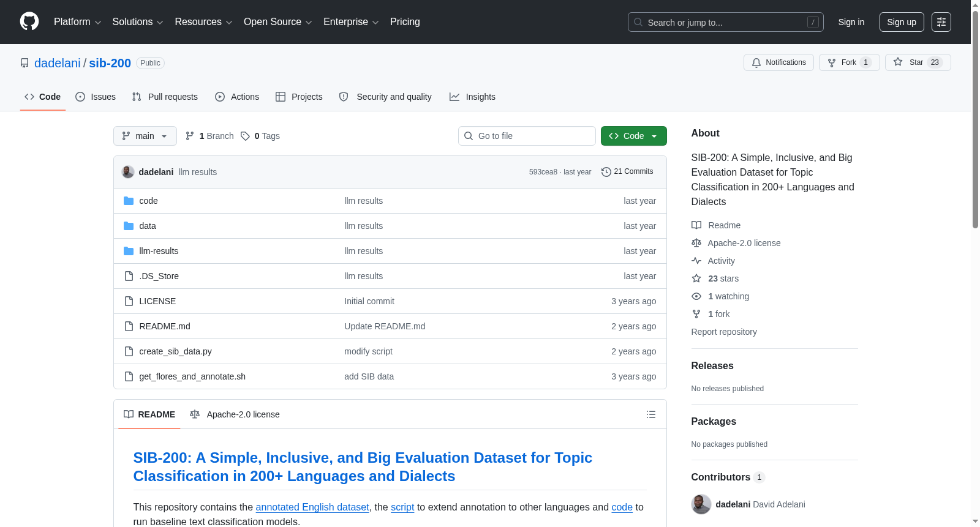Open the annotated English dataset link

click(x=312, y=507)
